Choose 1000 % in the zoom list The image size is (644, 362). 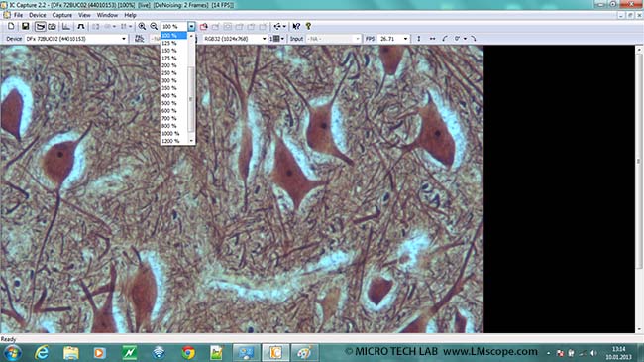click(x=174, y=133)
